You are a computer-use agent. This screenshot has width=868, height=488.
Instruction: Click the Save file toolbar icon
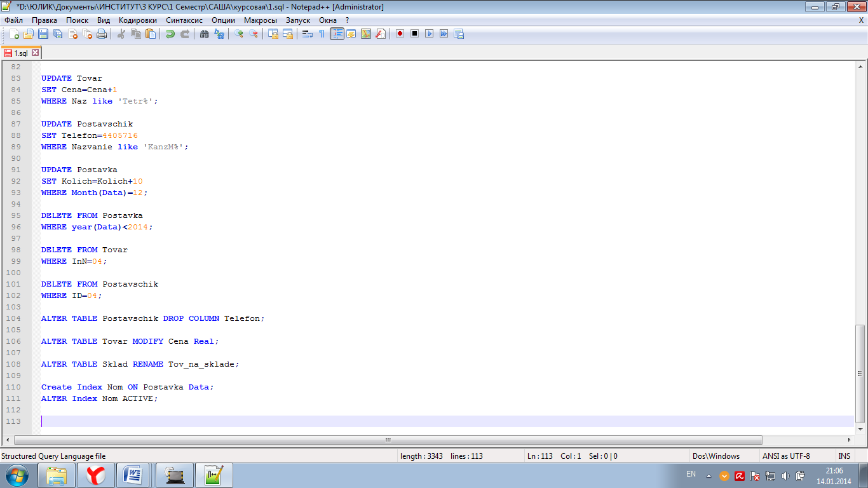[43, 34]
